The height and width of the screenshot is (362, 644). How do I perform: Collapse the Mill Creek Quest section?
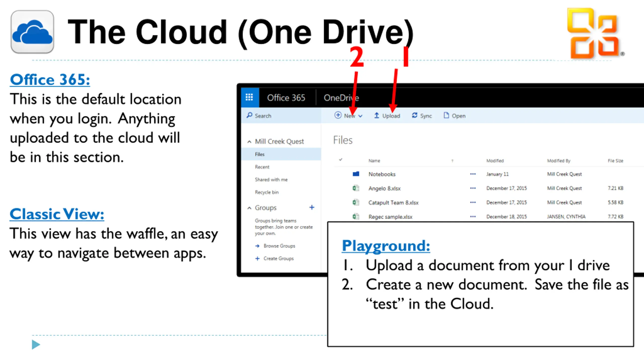(249, 142)
